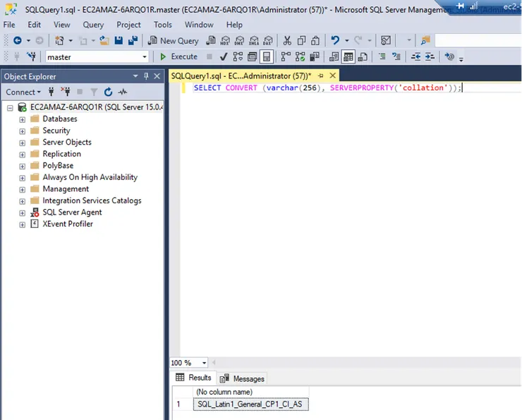Toggle Results to Grid output mode

tap(348, 56)
